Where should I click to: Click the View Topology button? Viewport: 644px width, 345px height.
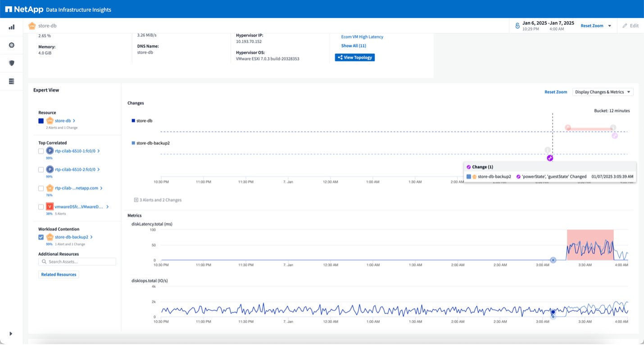point(354,58)
